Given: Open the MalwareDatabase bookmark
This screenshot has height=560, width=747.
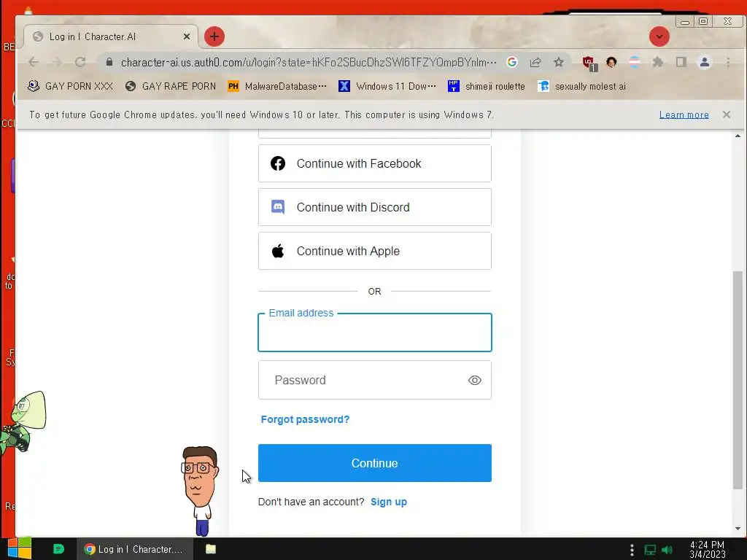Looking at the screenshot, I should [x=277, y=86].
